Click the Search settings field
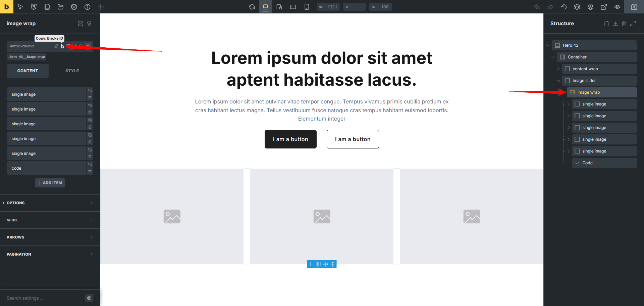 pos(44,298)
